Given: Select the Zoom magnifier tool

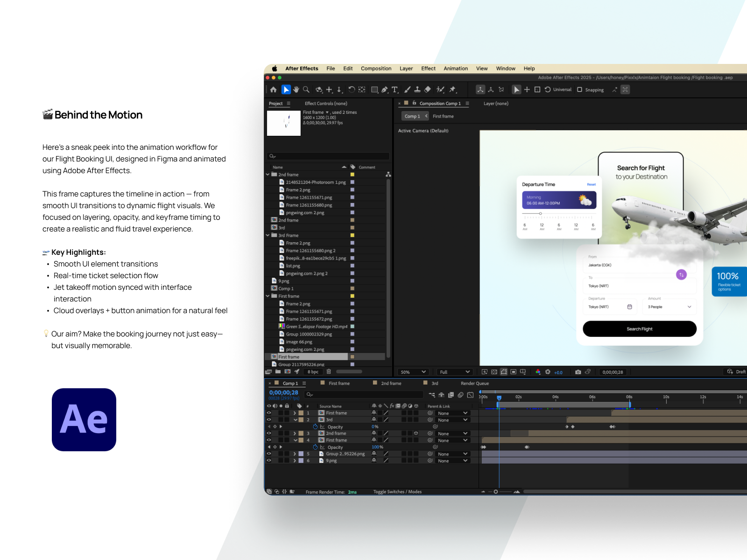Looking at the screenshot, I should (x=306, y=90).
